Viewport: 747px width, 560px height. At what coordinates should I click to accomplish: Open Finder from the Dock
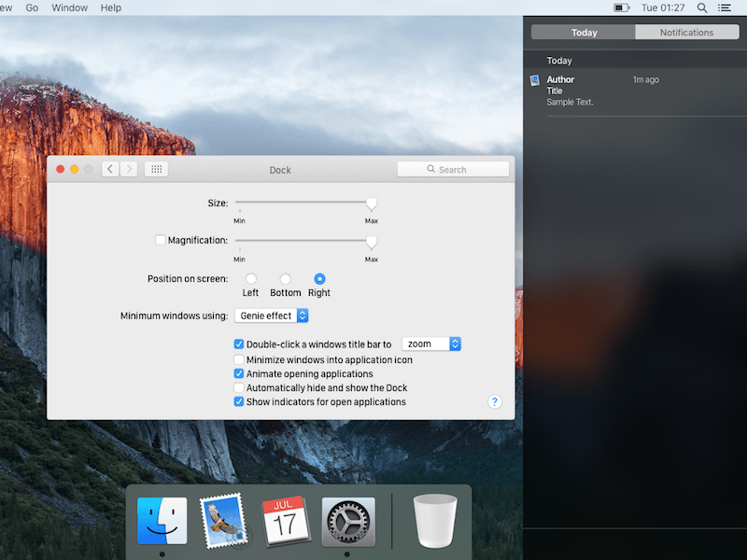pyautogui.click(x=162, y=521)
